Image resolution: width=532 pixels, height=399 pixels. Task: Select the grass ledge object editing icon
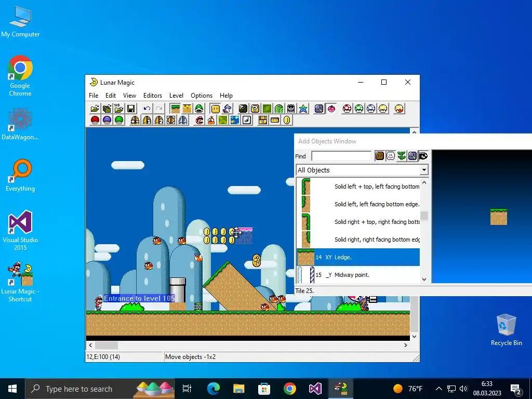176,109
